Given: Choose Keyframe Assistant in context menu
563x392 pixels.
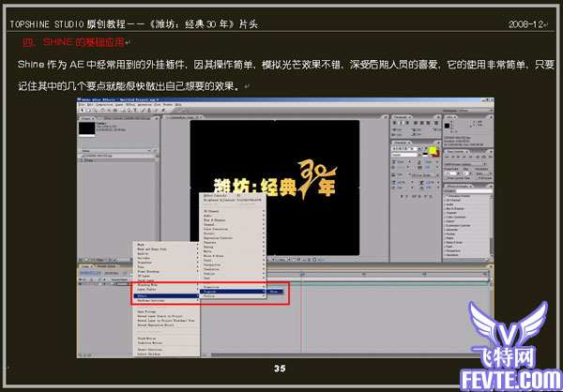Looking at the screenshot, I should pyautogui.click(x=165, y=300).
